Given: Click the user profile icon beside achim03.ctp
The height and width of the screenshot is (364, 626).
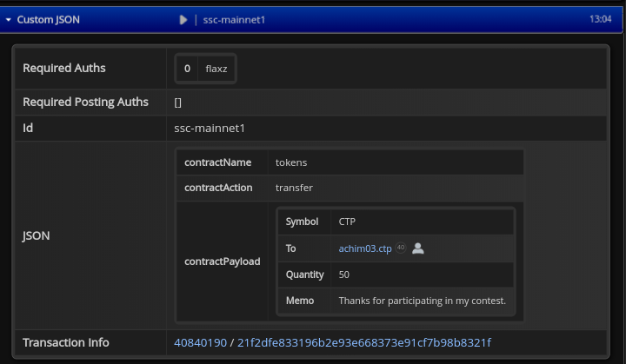Looking at the screenshot, I should (x=418, y=248).
